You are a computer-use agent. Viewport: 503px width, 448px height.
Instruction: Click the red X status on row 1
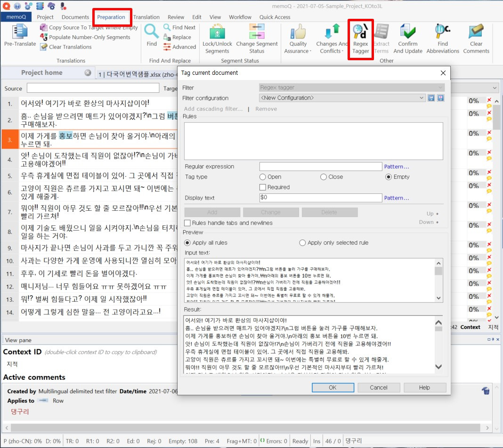489,100
